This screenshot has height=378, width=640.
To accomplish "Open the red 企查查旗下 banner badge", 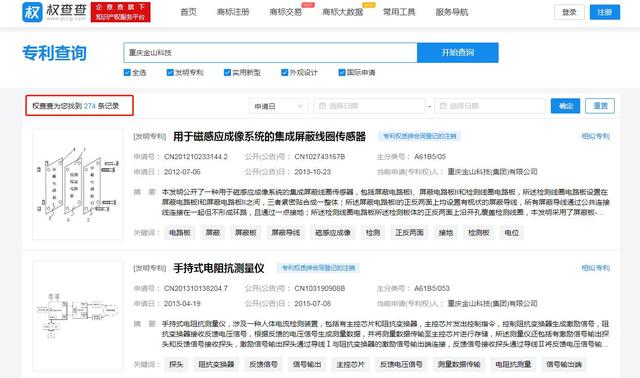I will click(120, 12).
